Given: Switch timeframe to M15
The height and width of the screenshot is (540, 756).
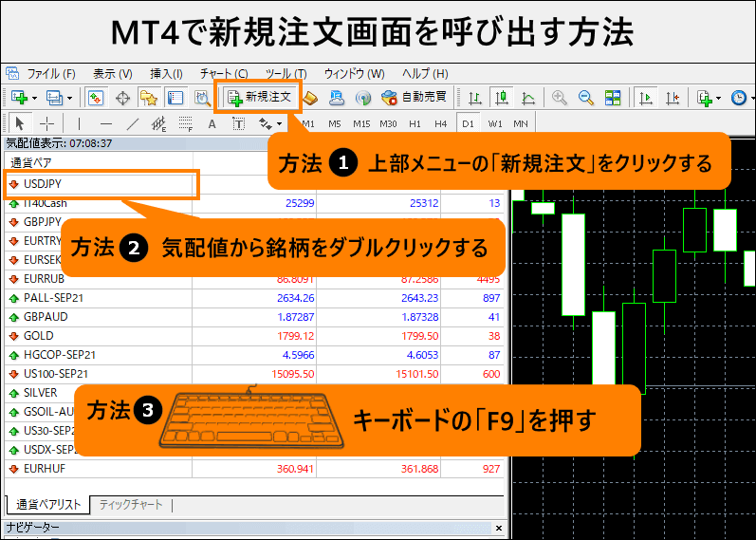Looking at the screenshot, I should click(361, 124).
